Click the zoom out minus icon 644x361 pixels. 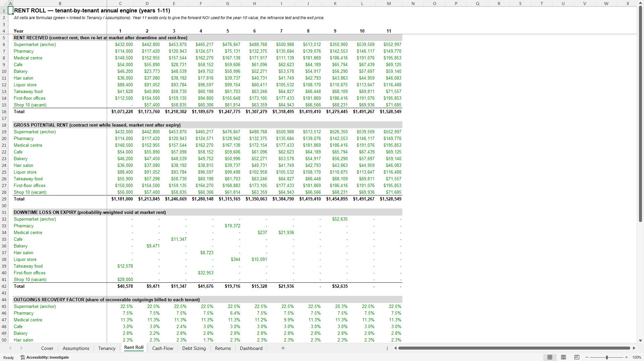coord(587,357)
